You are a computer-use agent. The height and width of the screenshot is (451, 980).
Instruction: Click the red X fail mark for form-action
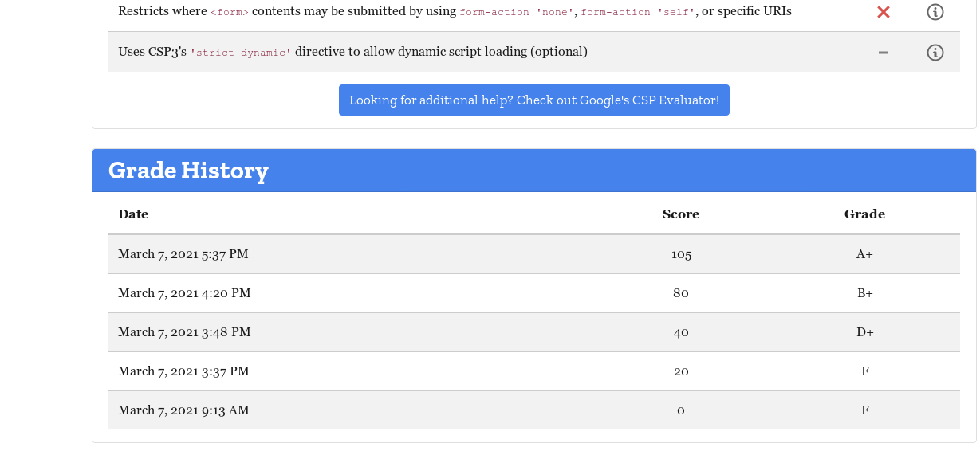tap(883, 12)
